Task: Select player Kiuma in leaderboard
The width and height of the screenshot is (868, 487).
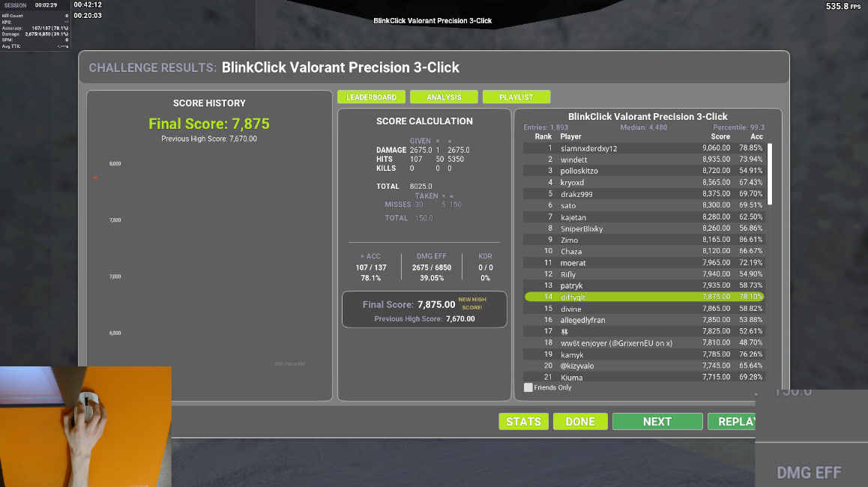Action: 644,378
